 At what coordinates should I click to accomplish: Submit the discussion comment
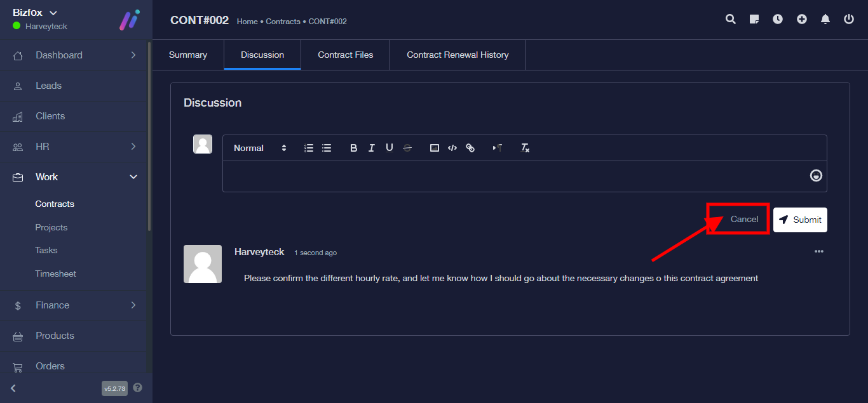point(800,220)
